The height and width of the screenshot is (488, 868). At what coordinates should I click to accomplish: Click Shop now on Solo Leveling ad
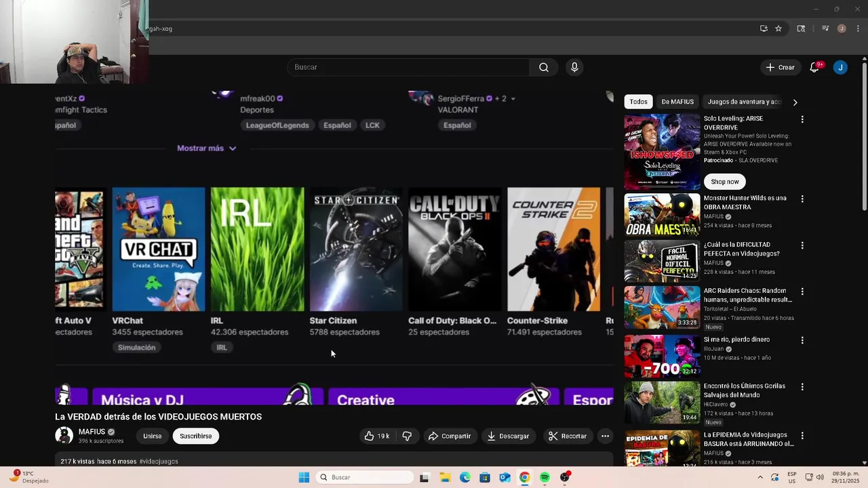(x=725, y=182)
